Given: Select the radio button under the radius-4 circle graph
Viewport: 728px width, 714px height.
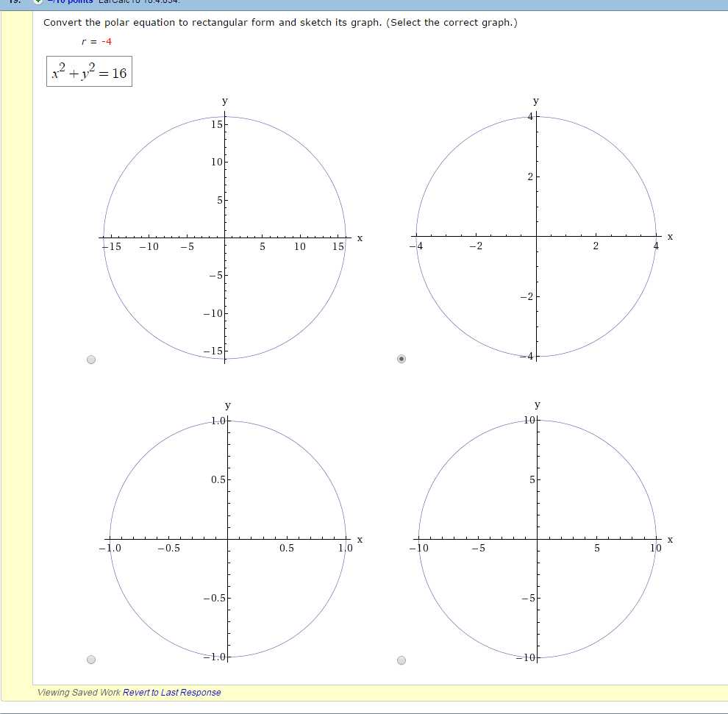Looking at the screenshot, I should point(400,359).
